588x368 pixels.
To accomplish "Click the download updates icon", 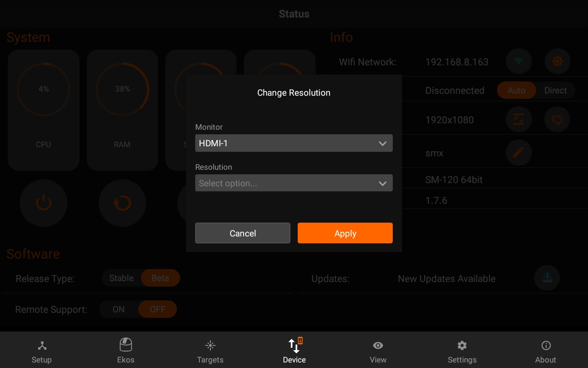I will (x=547, y=277).
